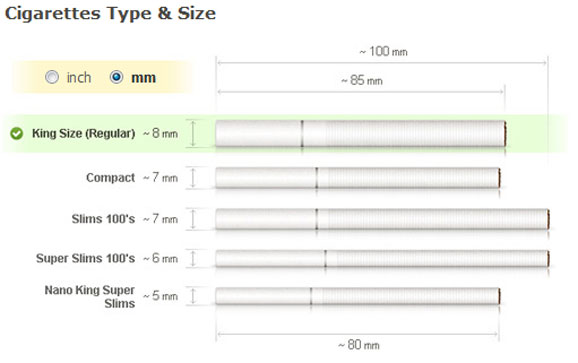Click the Super Slims 100's cigarette image
This screenshot has width=578, height=363.
(382, 258)
